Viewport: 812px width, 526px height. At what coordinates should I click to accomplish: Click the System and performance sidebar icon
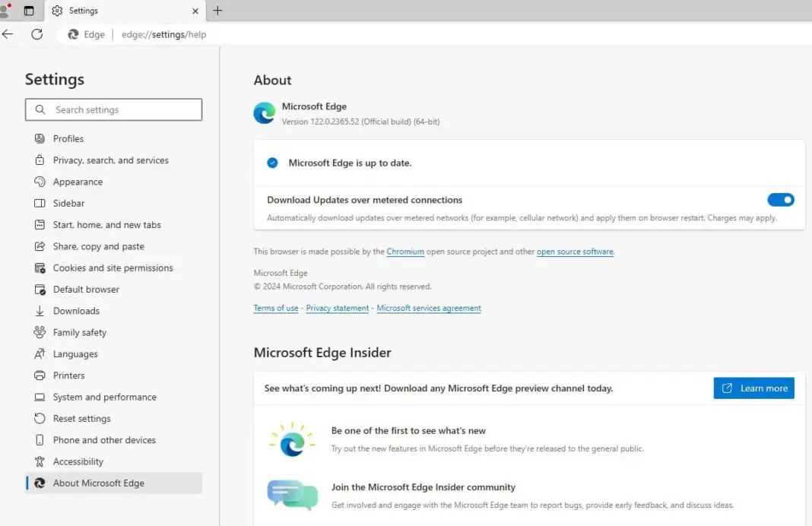pos(40,397)
